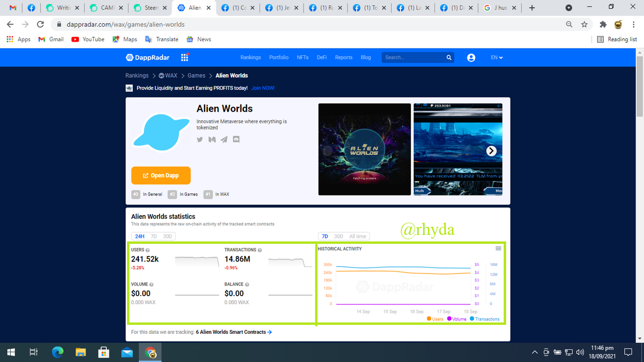Switch to the Gmail browser tab
Image resolution: width=644 pixels, height=362 pixels.
pos(12,8)
